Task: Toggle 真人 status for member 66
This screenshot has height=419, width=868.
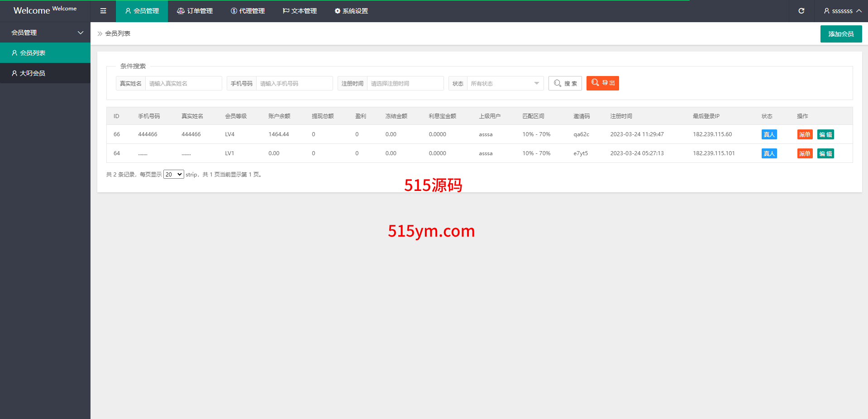Action: pos(769,134)
